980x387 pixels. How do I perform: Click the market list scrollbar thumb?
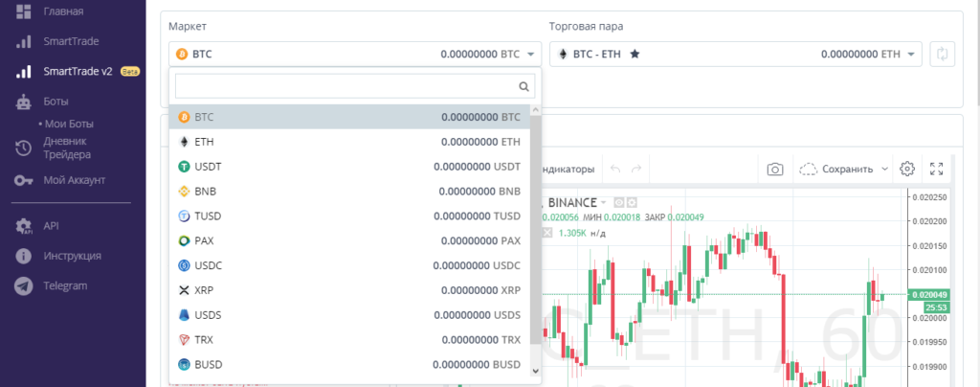pyautogui.click(x=536, y=230)
